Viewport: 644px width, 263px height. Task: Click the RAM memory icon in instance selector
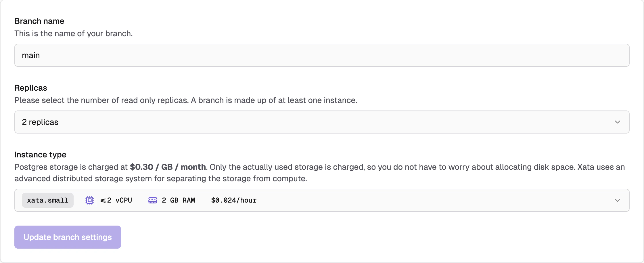[x=153, y=200]
